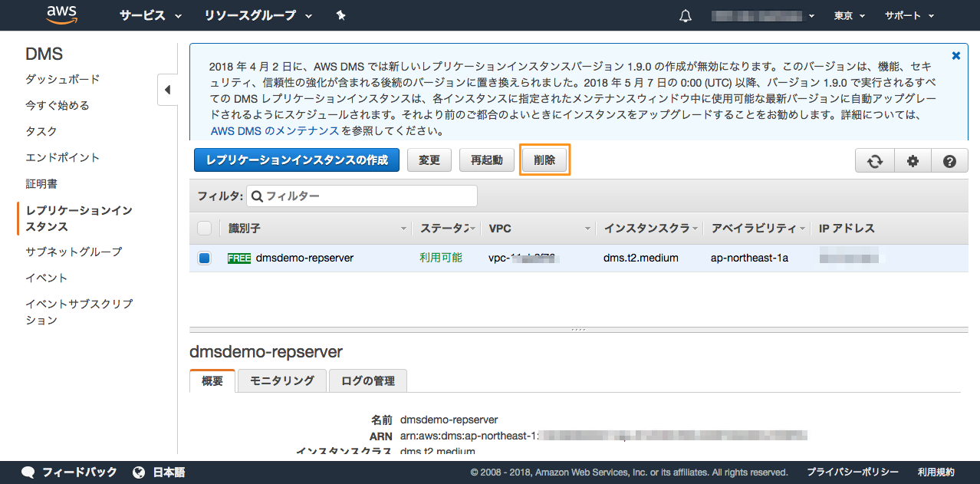The image size is (980, 484).
Task: Open イベント in sidebar
Action: tap(47, 278)
